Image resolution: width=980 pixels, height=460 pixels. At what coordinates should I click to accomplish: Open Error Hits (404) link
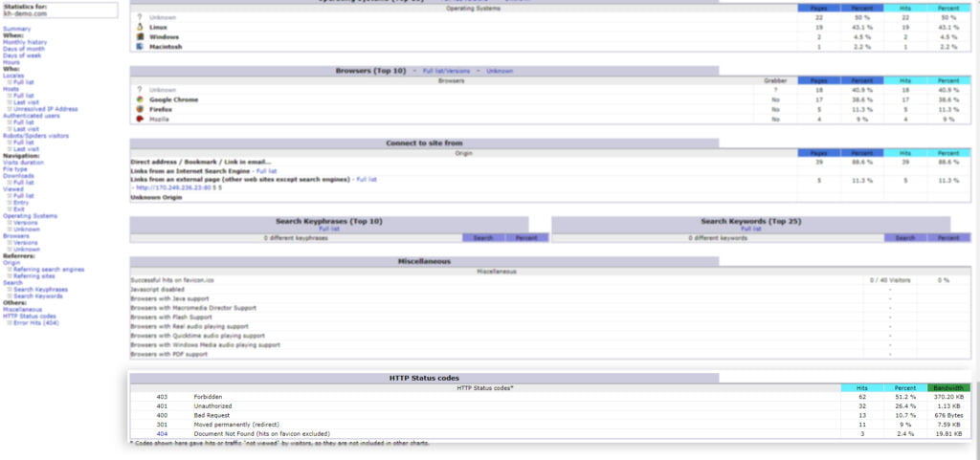pos(36,322)
